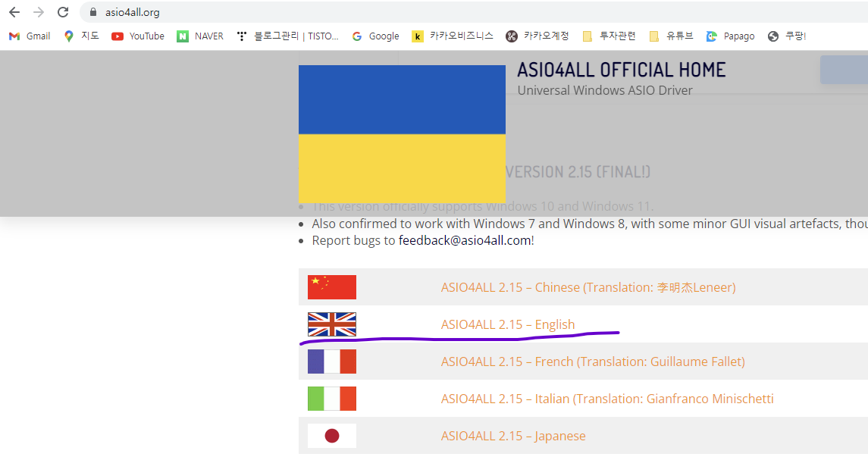Click the asio4all.org address bar text
868x457 pixels.
(x=133, y=12)
